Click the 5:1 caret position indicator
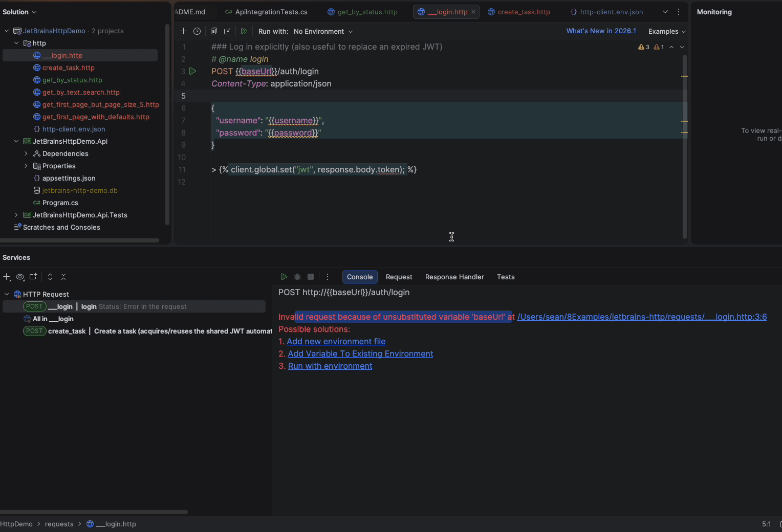 pos(766,524)
